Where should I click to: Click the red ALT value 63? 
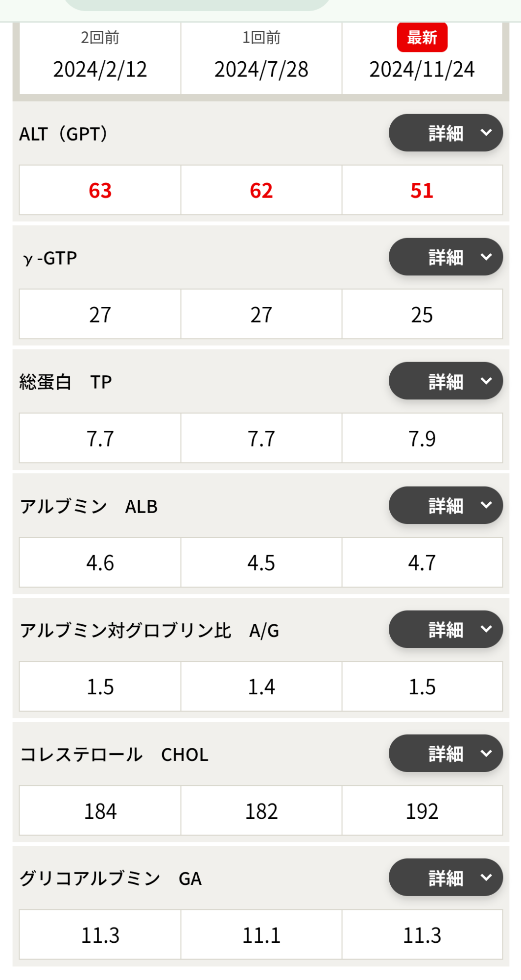coord(100,190)
